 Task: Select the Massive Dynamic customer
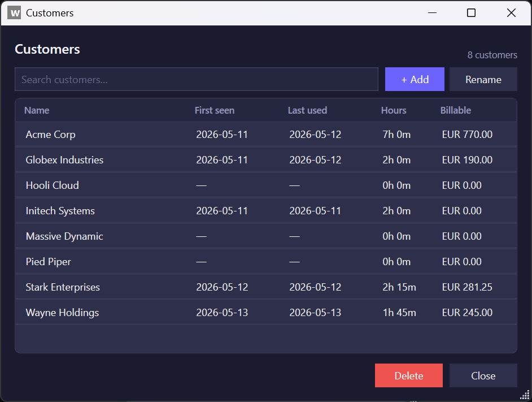point(266,236)
